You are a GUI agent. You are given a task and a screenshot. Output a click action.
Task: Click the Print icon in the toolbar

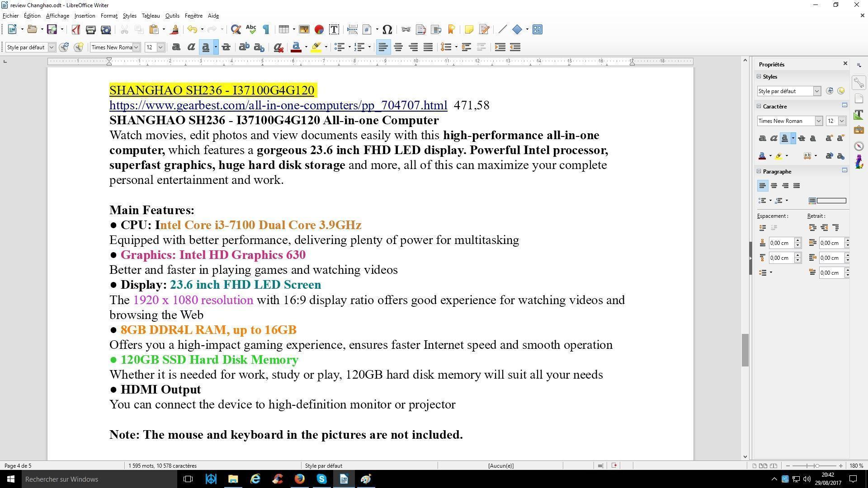tap(90, 30)
